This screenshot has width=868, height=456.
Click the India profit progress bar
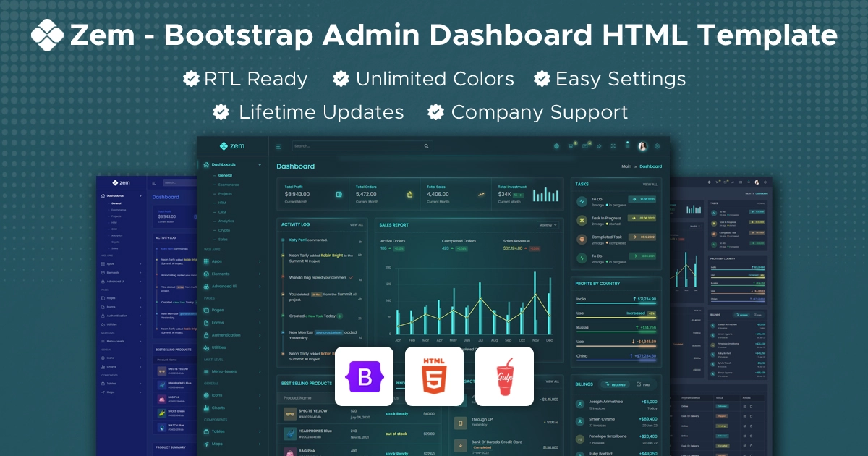(616, 304)
